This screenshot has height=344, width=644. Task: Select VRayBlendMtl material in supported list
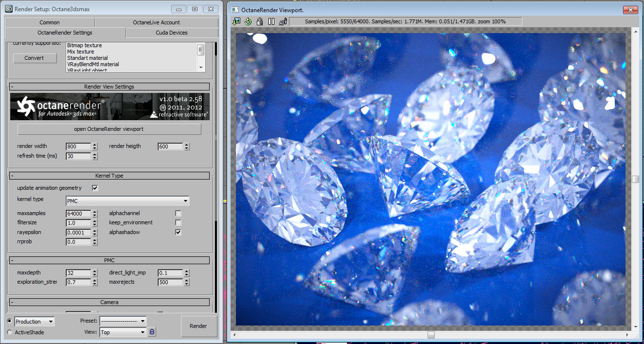tap(93, 64)
